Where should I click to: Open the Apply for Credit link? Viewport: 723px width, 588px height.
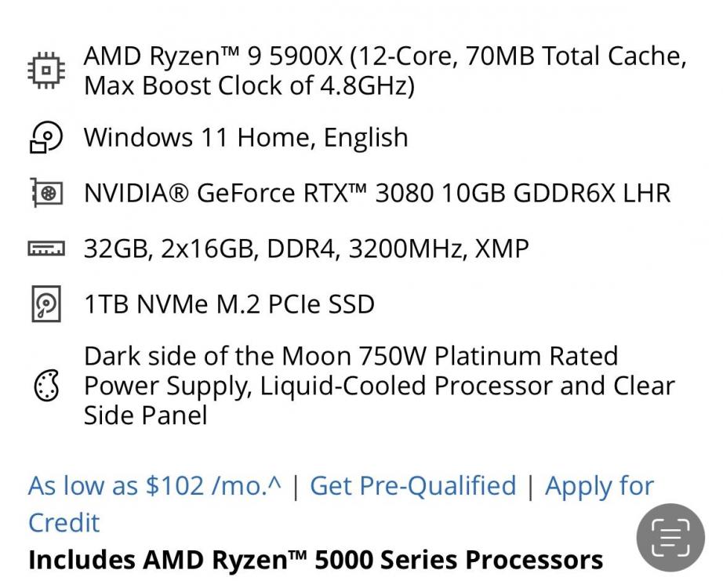[599, 486]
